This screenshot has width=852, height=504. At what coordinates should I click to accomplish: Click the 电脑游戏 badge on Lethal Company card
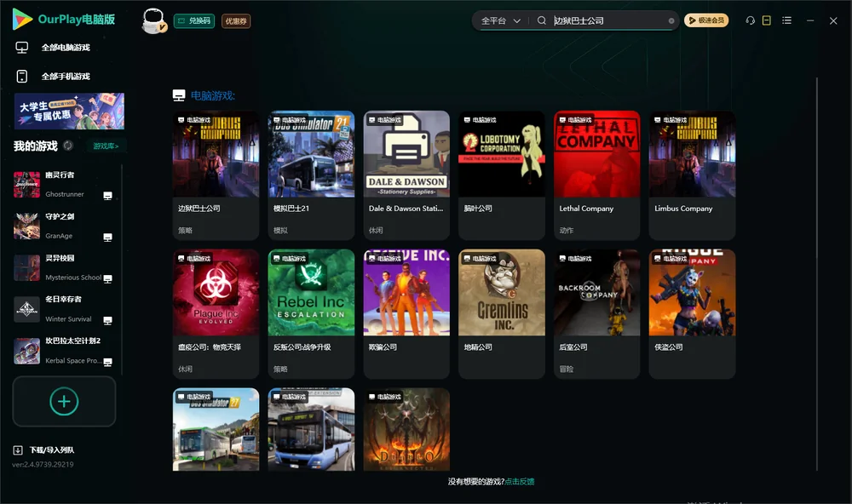pos(575,119)
